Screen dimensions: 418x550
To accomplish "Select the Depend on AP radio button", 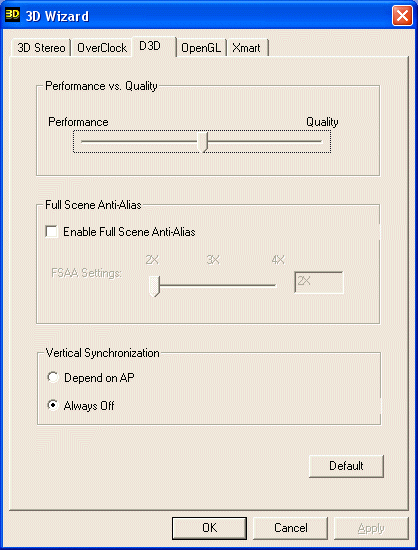I will pyautogui.click(x=53, y=378).
